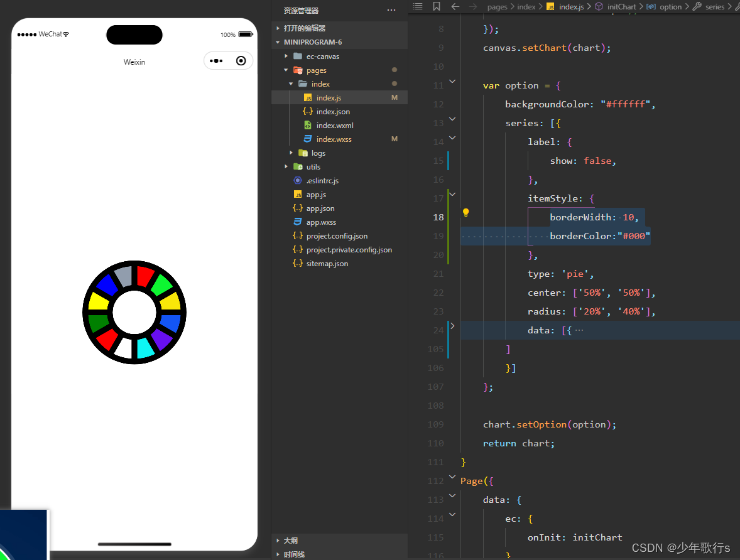Expand the 大纲 outline section
Viewport: 740px width, 560px height.
pos(278,541)
